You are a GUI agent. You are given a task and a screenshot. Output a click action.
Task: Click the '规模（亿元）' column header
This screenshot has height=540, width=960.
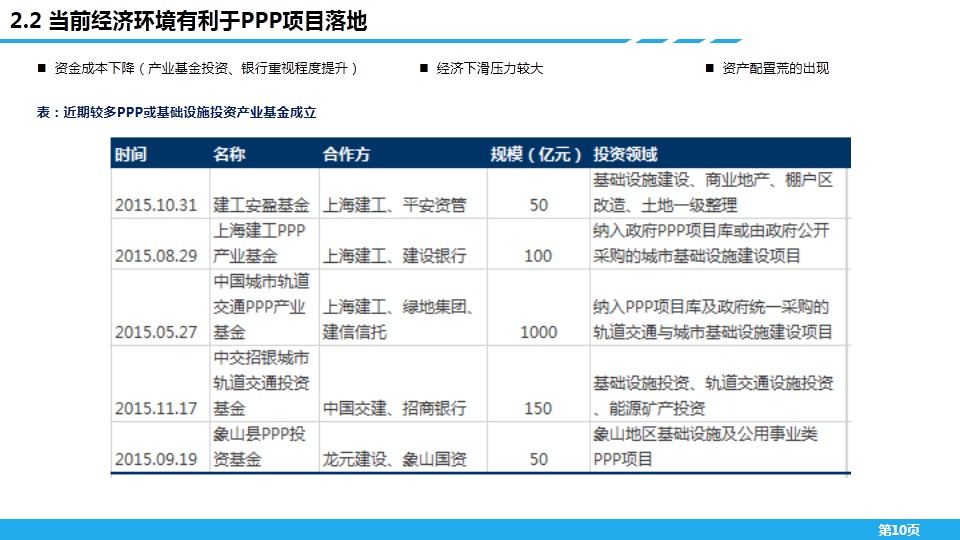coord(536,154)
